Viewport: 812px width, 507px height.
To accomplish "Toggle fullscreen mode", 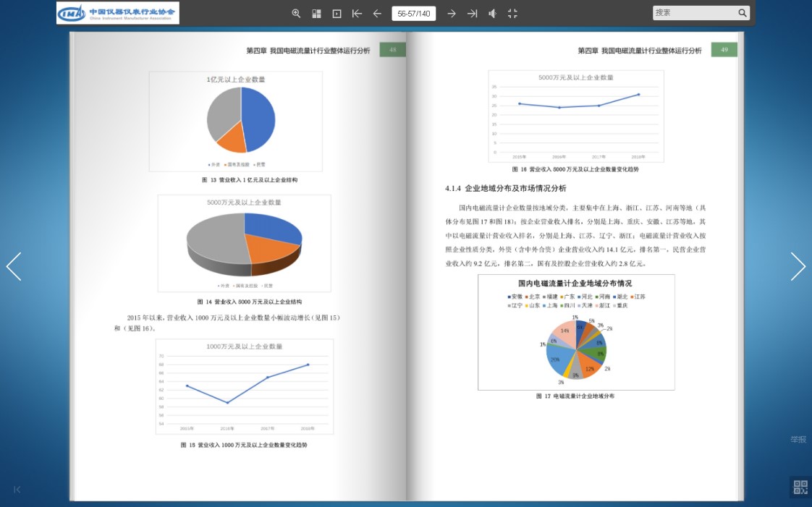I will coord(512,14).
